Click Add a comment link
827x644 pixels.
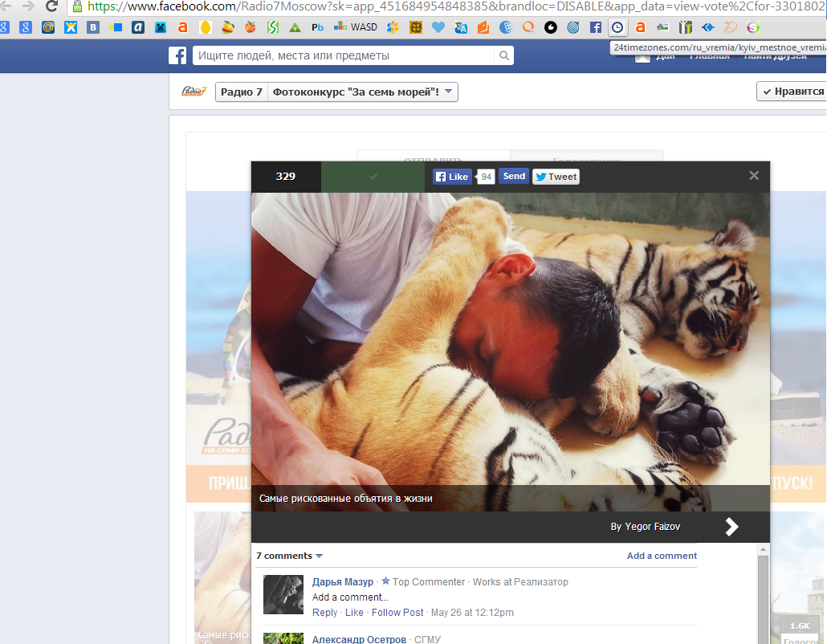[662, 556]
